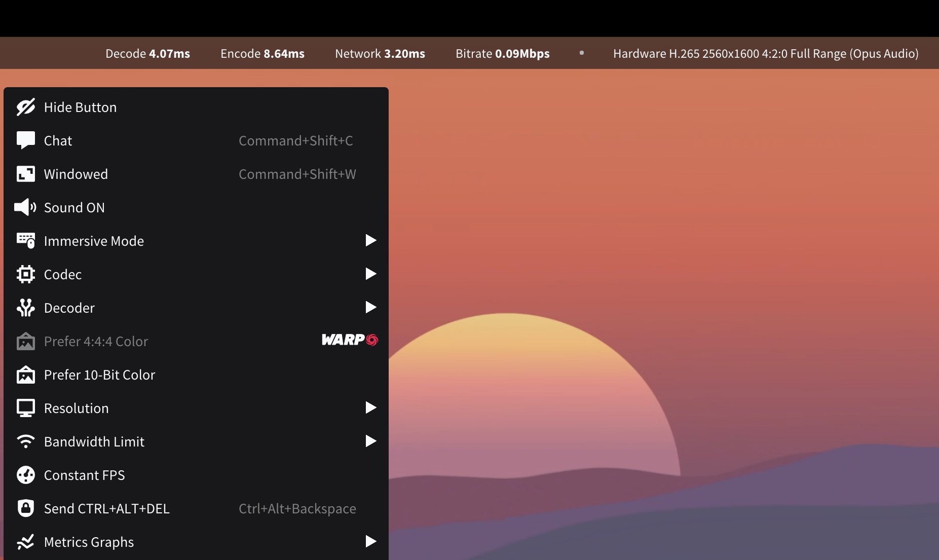Choose Send CTRL+ALT+DEL from the menu
This screenshot has height=560, width=939.
[x=107, y=508]
